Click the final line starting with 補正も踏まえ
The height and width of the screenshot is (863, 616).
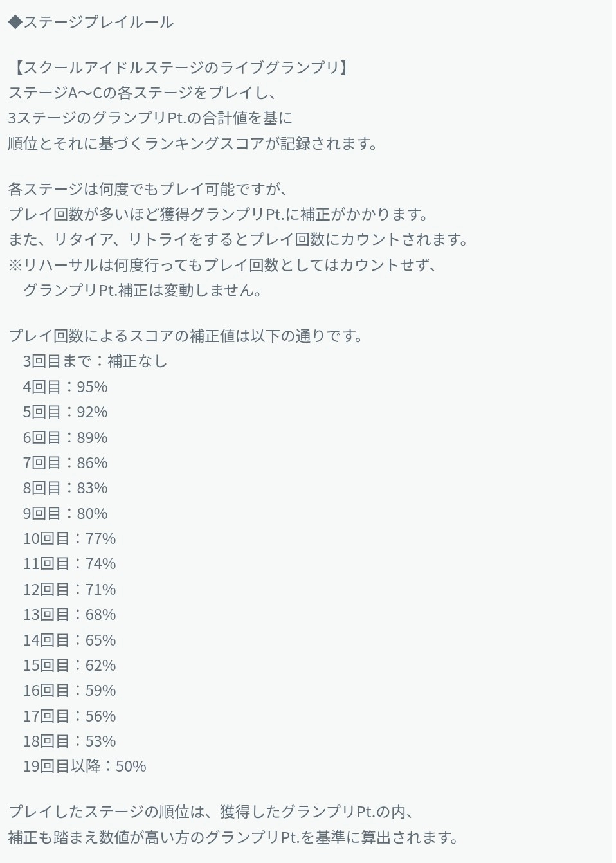pos(235,837)
